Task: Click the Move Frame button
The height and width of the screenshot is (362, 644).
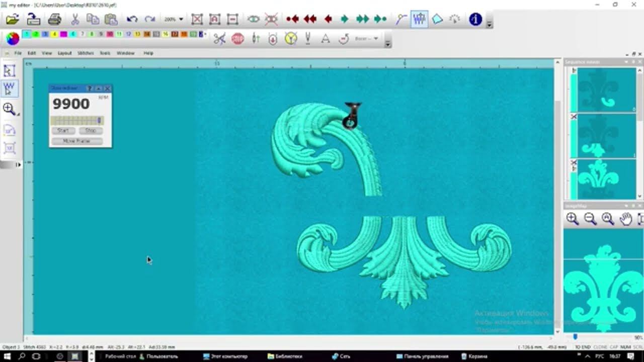Action: click(x=77, y=141)
